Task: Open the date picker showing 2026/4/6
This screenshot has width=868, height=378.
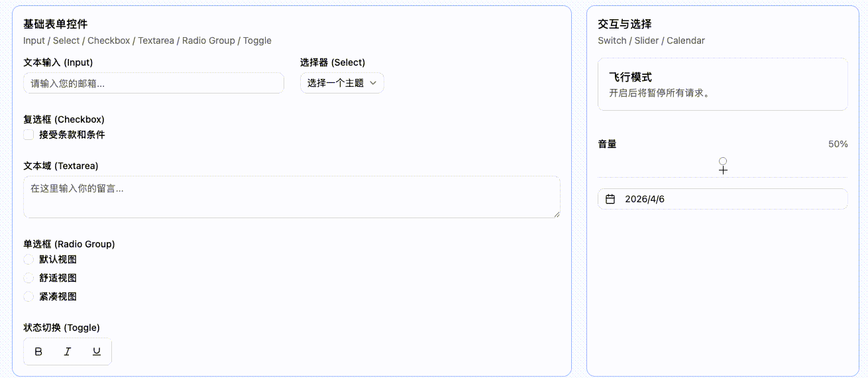Action: tap(722, 199)
